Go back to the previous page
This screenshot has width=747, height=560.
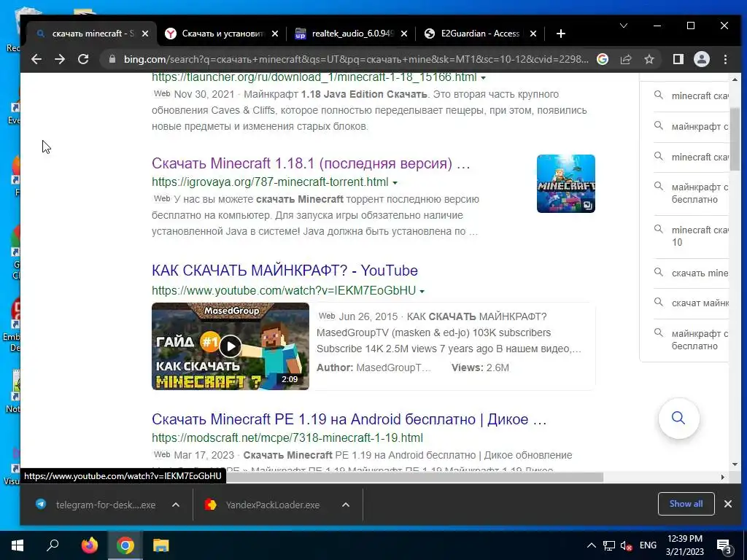point(36,59)
